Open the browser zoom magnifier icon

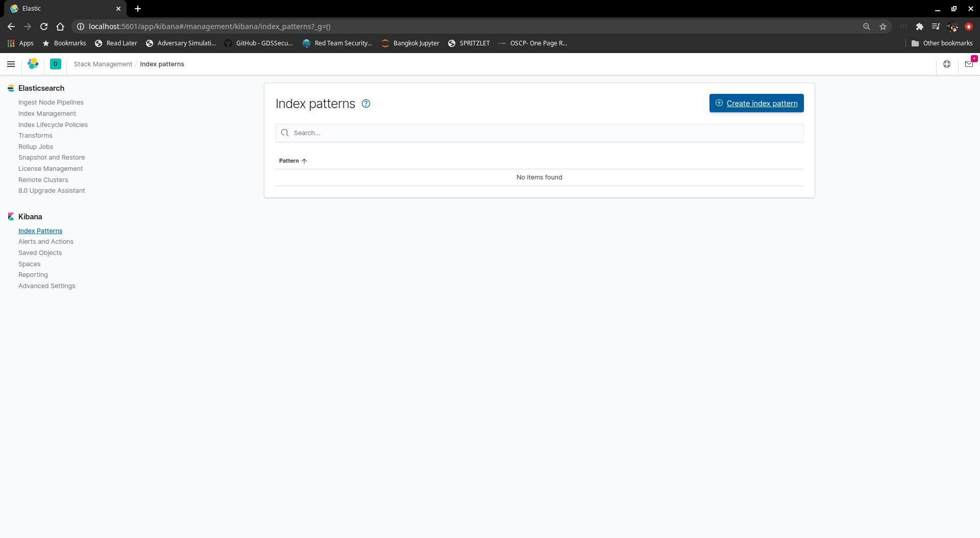coord(867,27)
